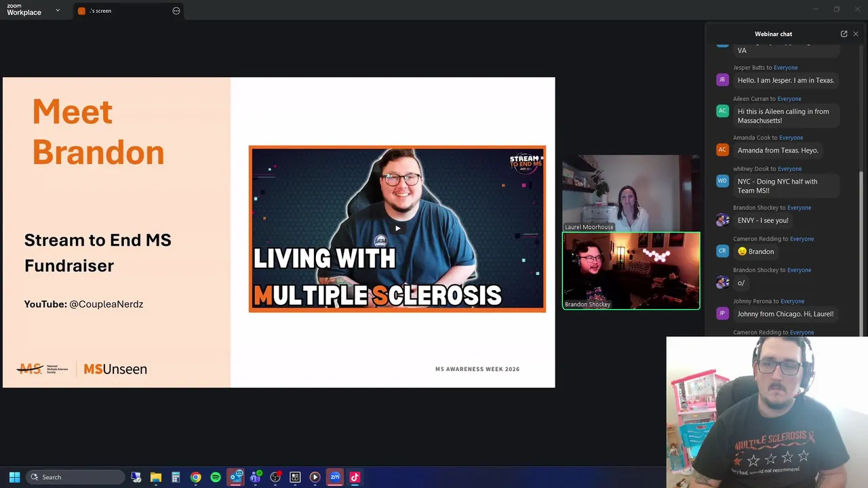Select Brandon Shockey's video tile
This screenshot has height=488, width=868.
(x=631, y=271)
